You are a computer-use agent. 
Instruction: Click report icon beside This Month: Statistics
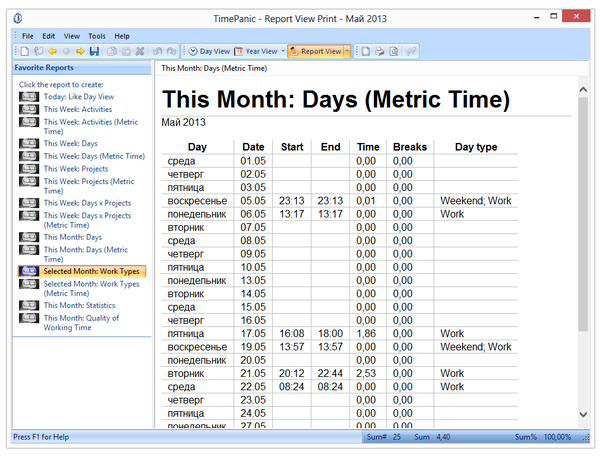pyautogui.click(x=29, y=305)
